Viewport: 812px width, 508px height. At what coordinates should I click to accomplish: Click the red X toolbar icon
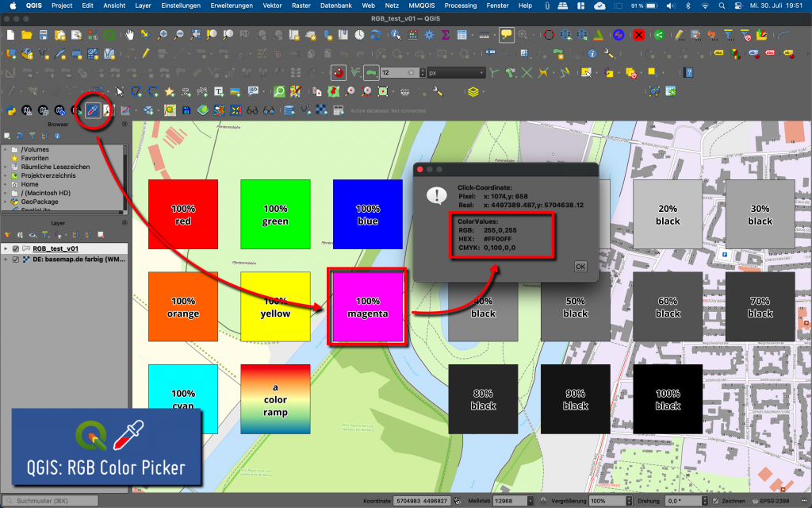click(639, 35)
